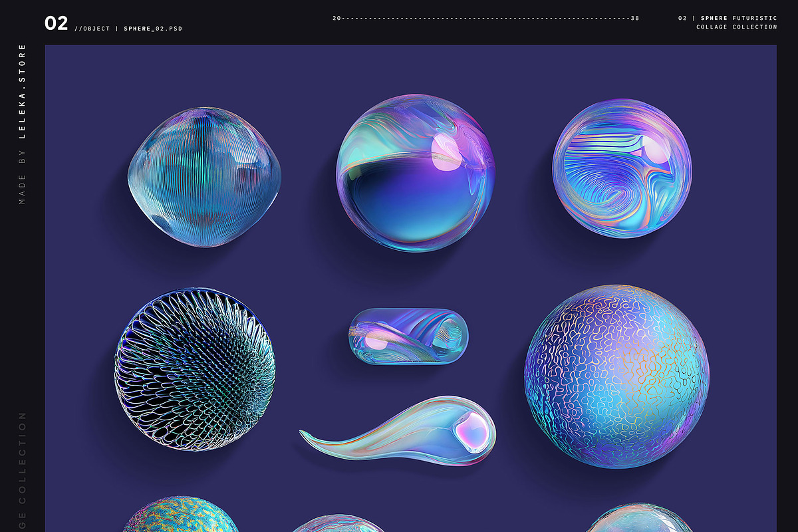Screen dimensions: 798x532
Task: Click the "//OBJECT" label
Action: click(92, 29)
